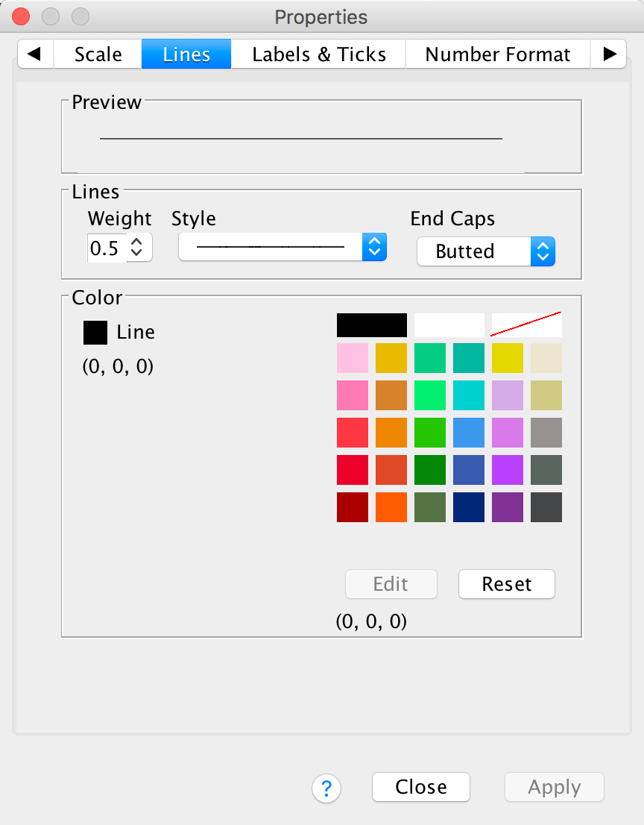
Task: Click the right tab scroll arrow
Action: click(610, 54)
